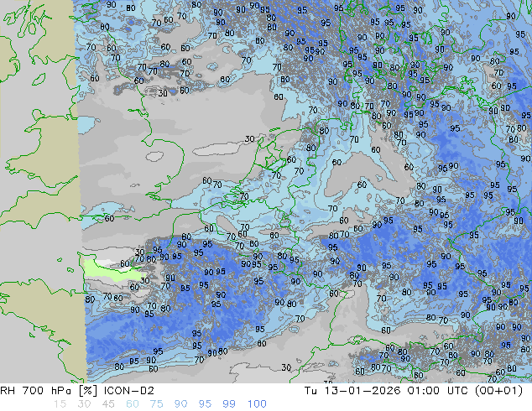Click the legend value 99
The height and width of the screenshot is (411, 532).
[229, 404]
